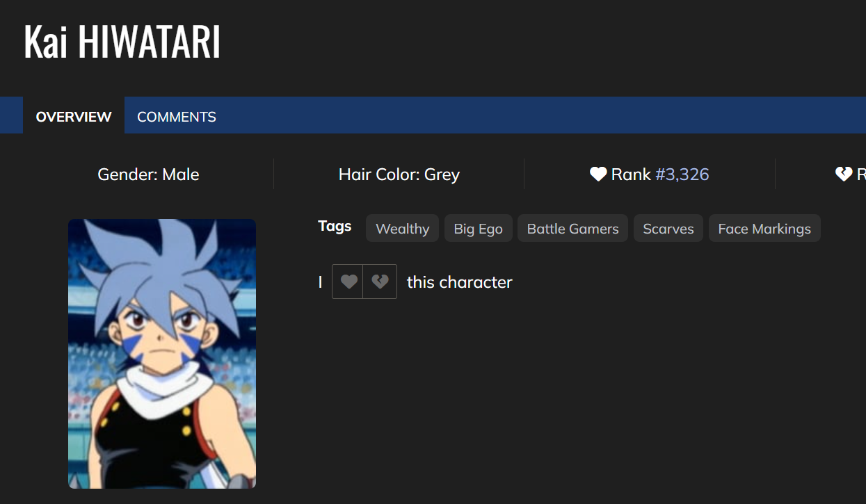Viewport: 866px width, 504px height.
Task: Click the partially visible rank text at far right
Action: pos(860,174)
